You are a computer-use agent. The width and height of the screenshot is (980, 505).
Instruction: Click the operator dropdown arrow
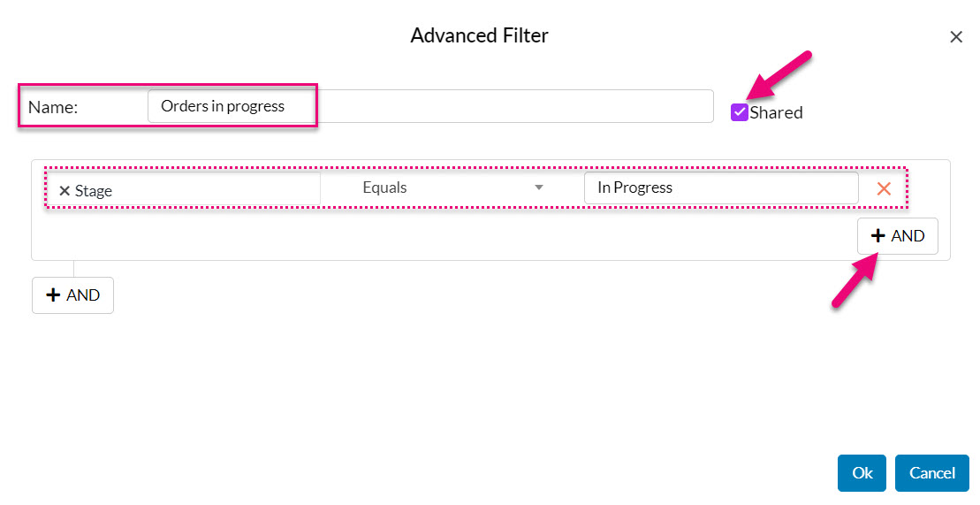[x=538, y=187]
